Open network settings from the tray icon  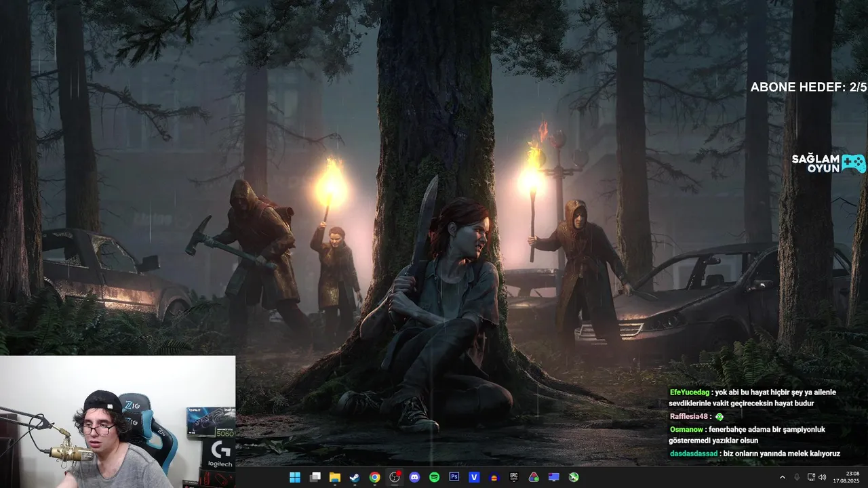click(812, 477)
